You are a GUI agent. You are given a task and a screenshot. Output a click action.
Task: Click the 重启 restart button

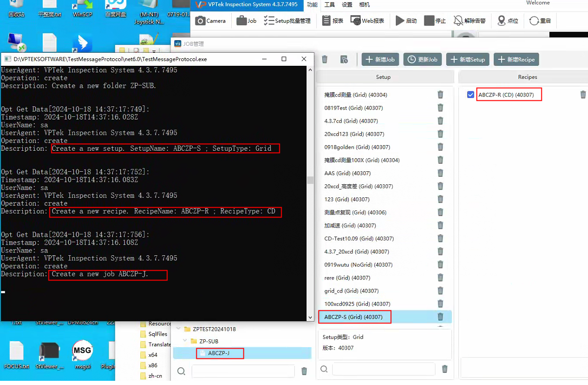(540, 21)
